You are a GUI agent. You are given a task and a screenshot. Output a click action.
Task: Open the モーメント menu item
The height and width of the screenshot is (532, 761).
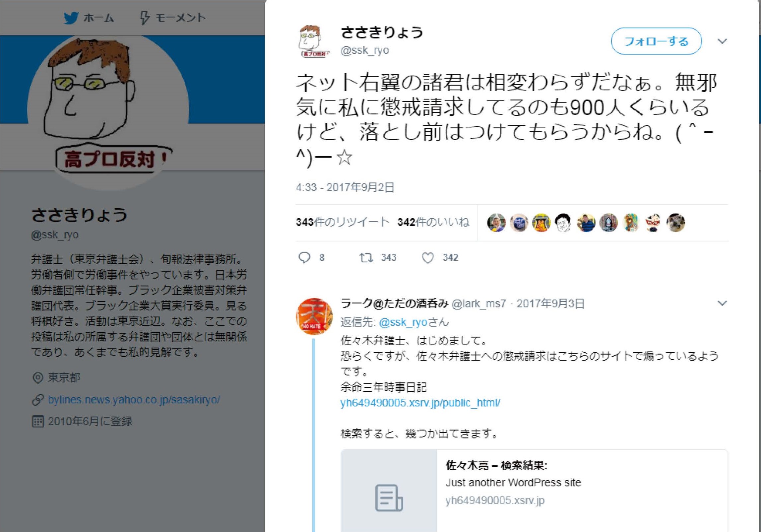pos(172,18)
